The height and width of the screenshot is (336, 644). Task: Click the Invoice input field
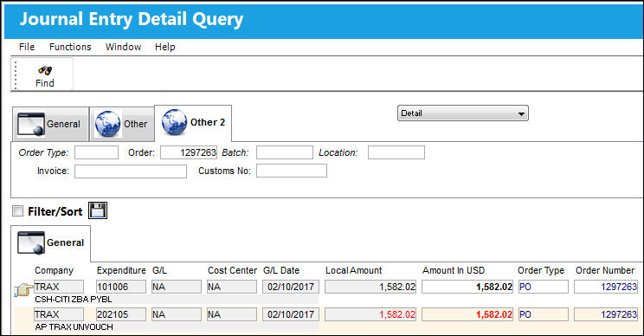[x=131, y=171]
